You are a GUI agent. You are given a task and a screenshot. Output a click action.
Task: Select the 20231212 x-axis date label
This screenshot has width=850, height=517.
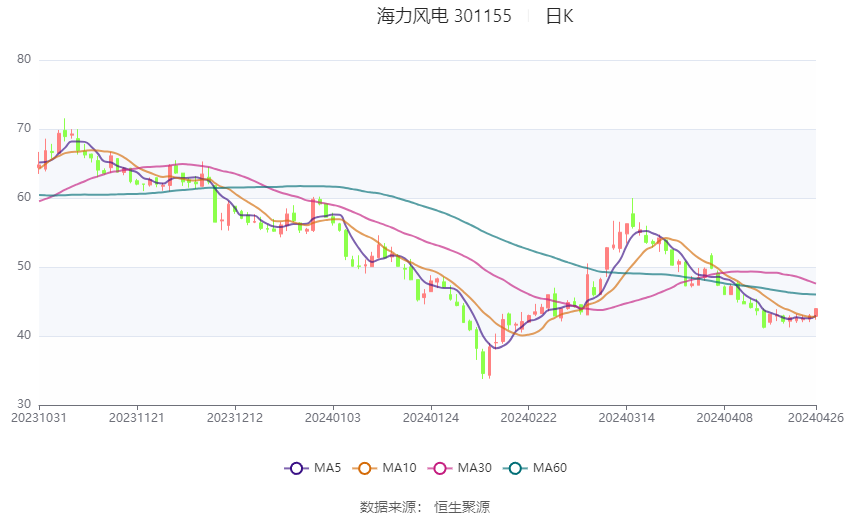(x=235, y=418)
